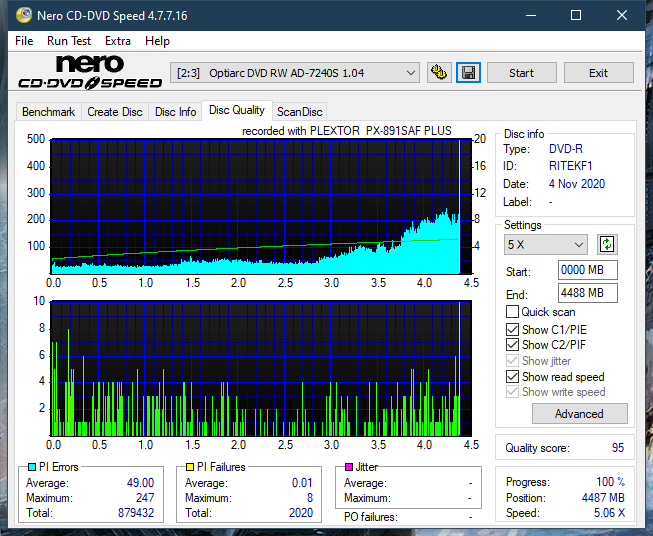Open the drive selection dropdown
The width and height of the screenshot is (653, 536).
(x=294, y=73)
